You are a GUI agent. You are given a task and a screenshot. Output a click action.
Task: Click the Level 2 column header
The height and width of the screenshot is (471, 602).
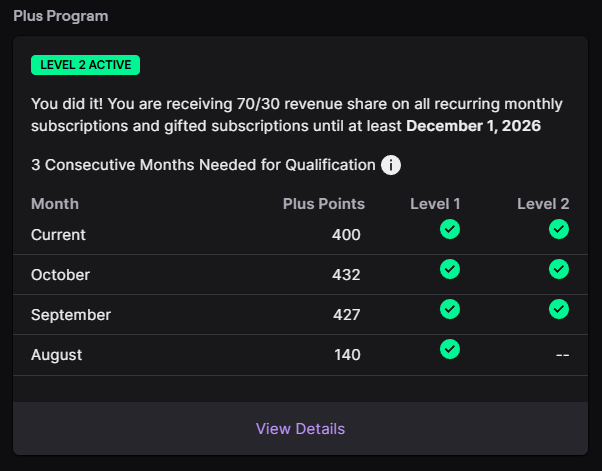point(543,204)
